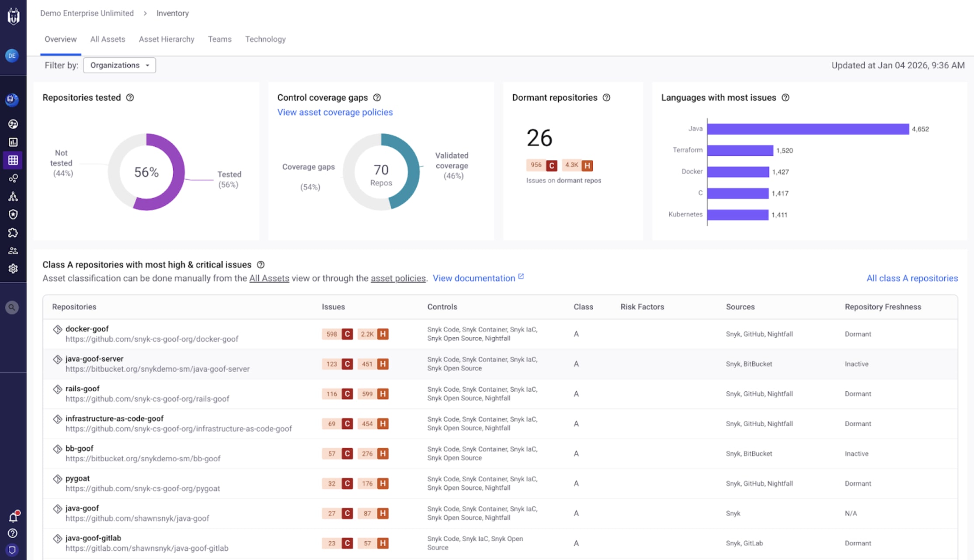The image size is (974, 560).
Task: Show info tooltip for Languages with most issues
Action: [x=785, y=97]
